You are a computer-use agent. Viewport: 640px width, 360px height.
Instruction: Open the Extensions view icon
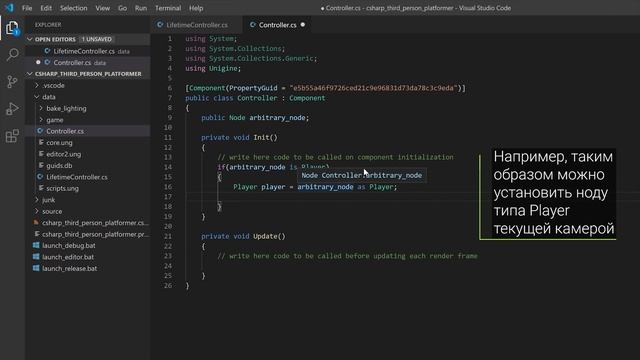pyautogui.click(x=12, y=136)
